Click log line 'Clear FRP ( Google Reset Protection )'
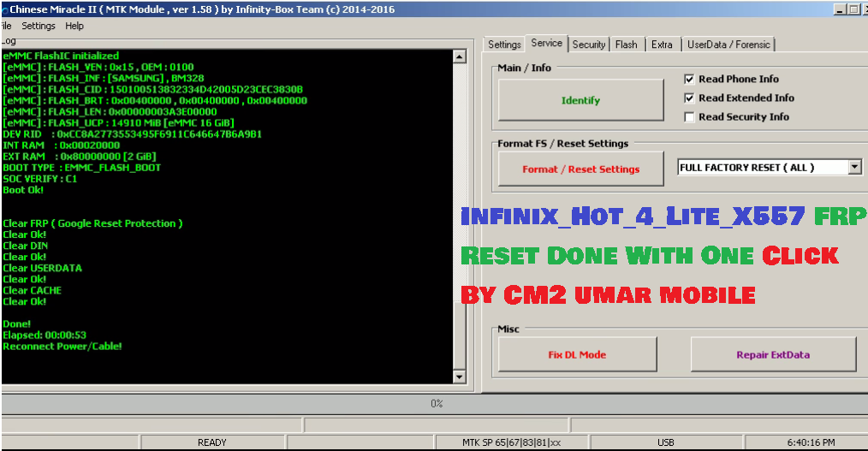The width and height of the screenshot is (868, 451). 92,223
